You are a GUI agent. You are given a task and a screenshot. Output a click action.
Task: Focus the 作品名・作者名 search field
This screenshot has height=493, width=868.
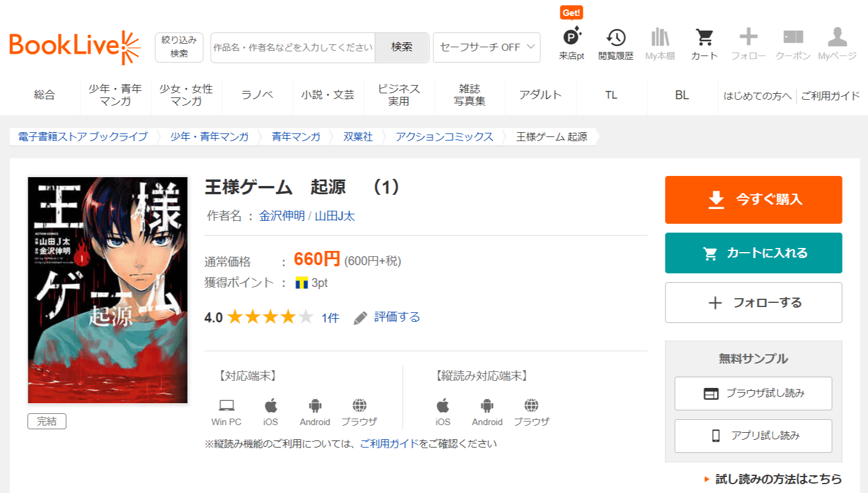coord(293,47)
